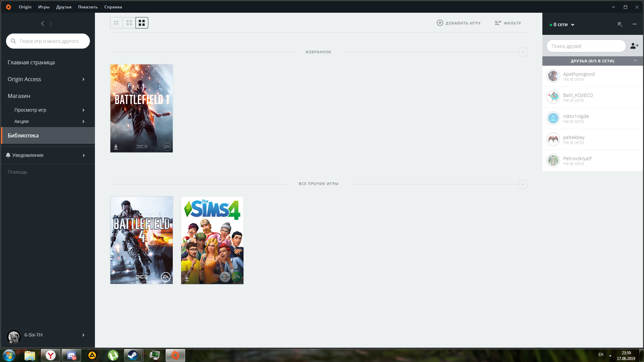Open the Battlefield 1 game tile
Image resolution: width=644 pixels, height=362 pixels.
(142, 108)
